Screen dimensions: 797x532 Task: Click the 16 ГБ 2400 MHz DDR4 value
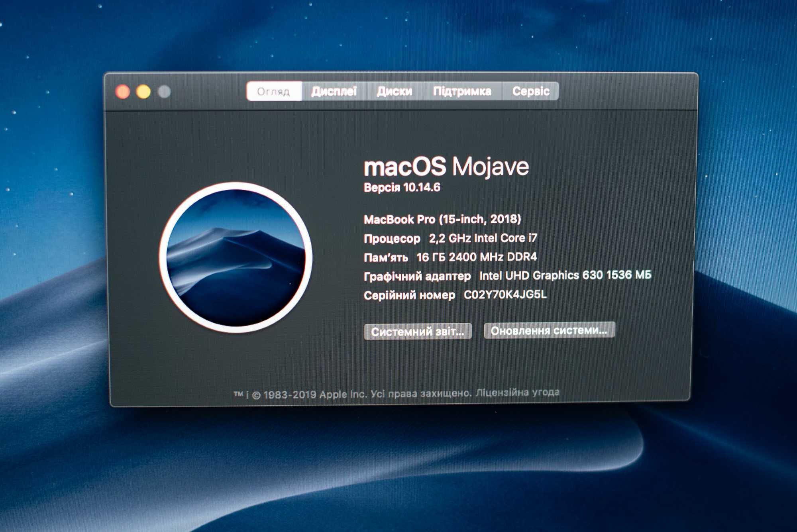tap(477, 257)
